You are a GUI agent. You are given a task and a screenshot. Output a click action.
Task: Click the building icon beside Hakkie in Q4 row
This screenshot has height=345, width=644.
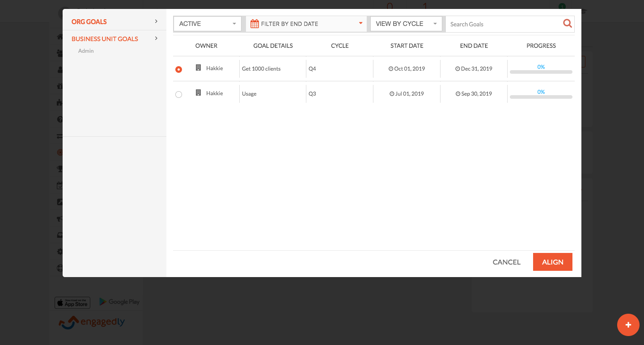[199, 68]
